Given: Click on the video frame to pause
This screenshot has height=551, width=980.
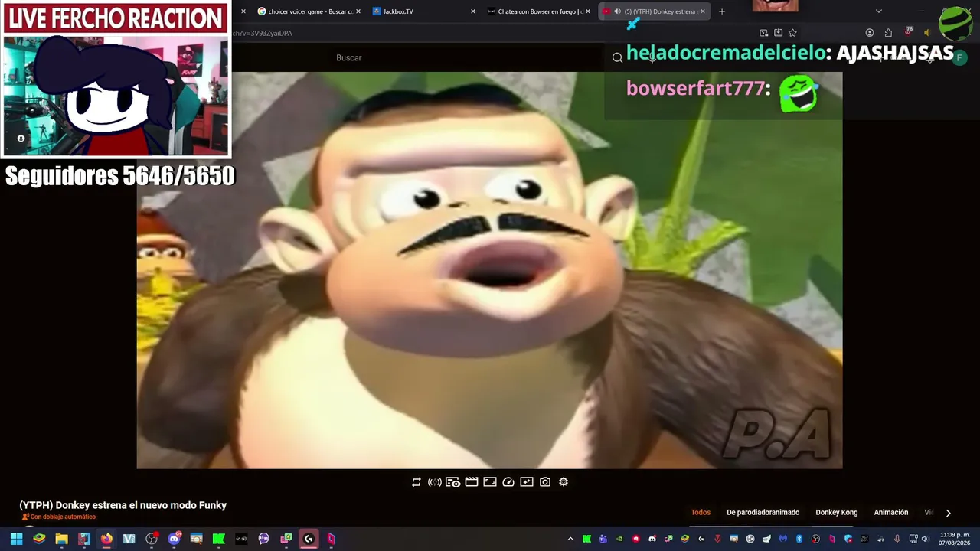Looking at the screenshot, I should (x=490, y=270).
